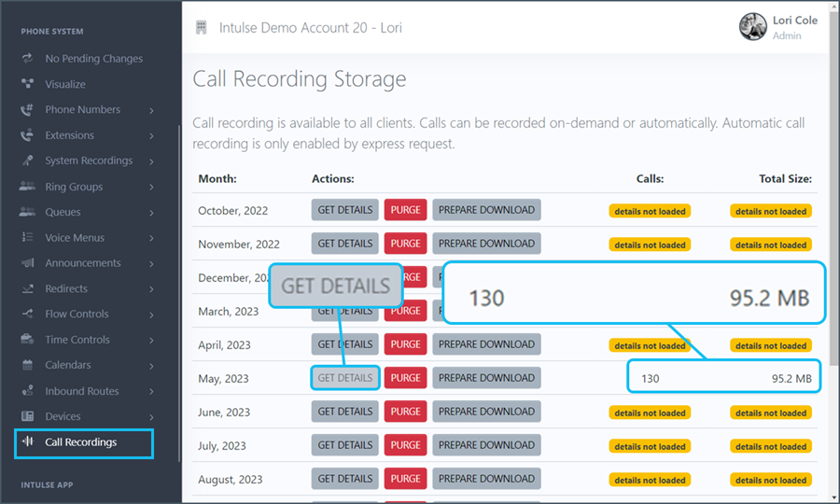Expand the Time Controls submenu chevron
Image resolution: width=840 pixels, height=504 pixels.
151,341
